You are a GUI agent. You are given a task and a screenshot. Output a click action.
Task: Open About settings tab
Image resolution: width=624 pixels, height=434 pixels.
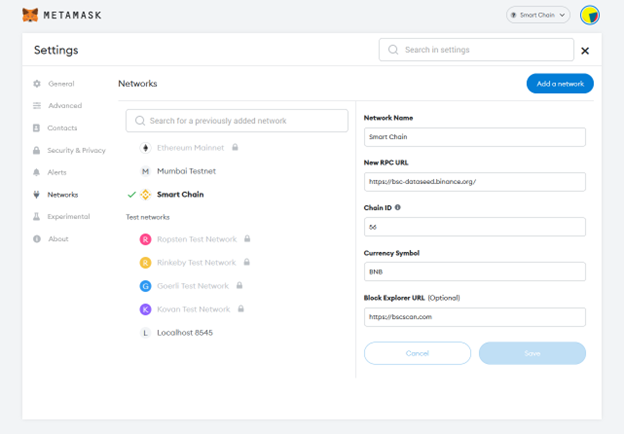[58, 239]
